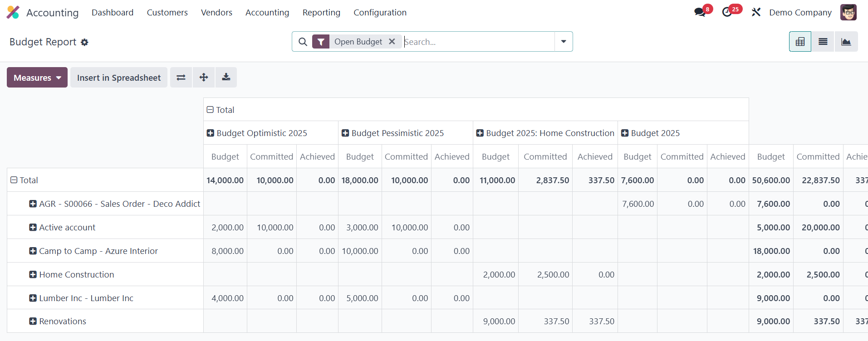
Task: Collapse the Total column header
Action: tap(211, 110)
